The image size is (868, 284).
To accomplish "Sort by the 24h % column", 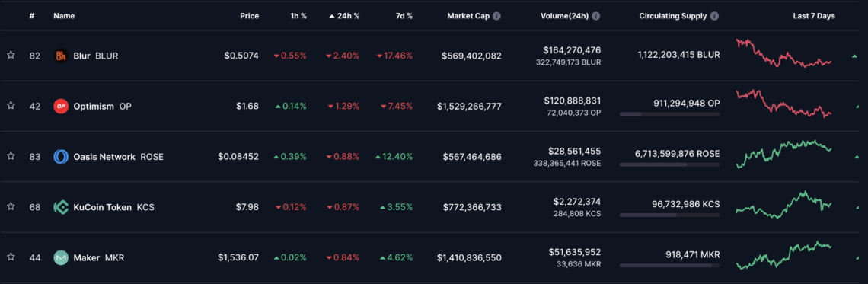I will 344,16.
